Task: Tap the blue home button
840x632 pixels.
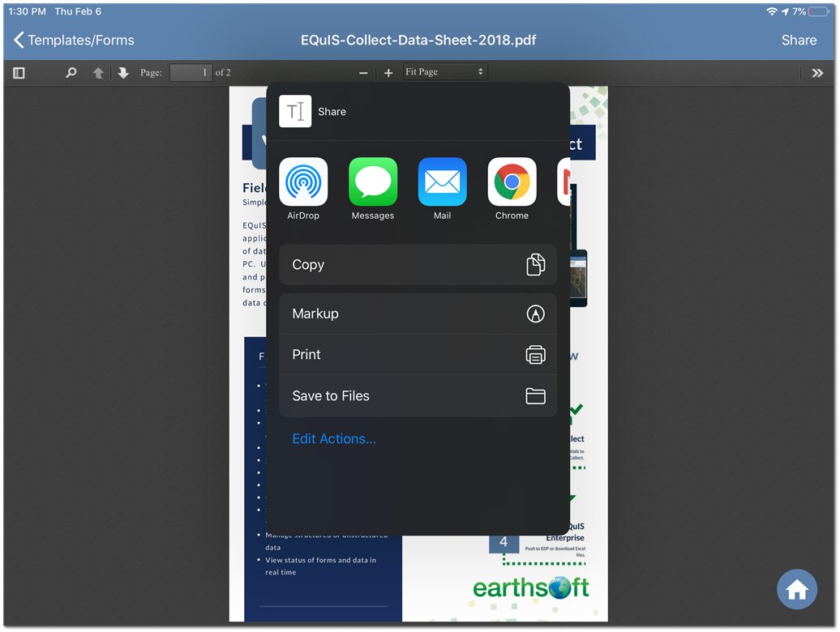Action: (x=797, y=589)
